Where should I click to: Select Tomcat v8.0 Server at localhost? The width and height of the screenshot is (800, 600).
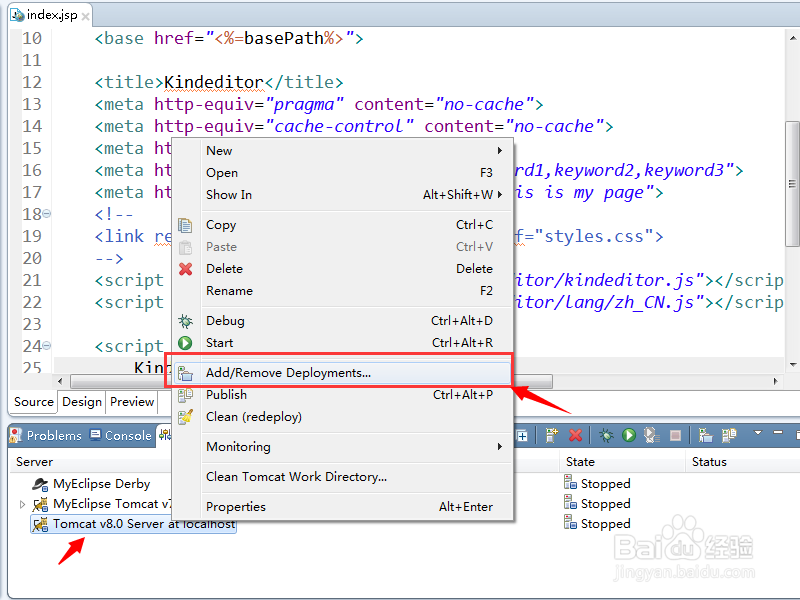coord(134,524)
